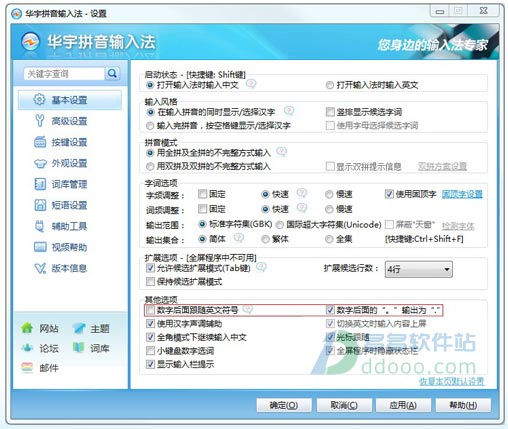
Task: Click the 版本信息 icon
Action: click(40, 268)
